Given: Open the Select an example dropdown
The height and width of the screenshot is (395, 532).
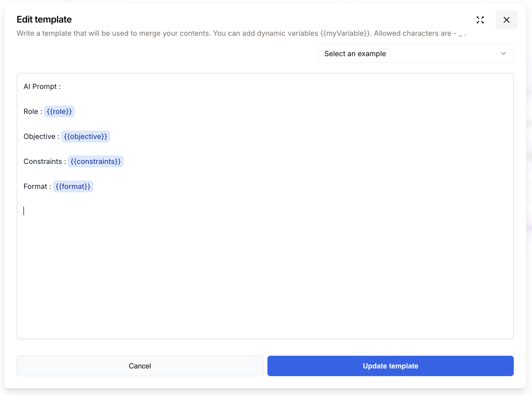Looking at the screenshot, I should click(415, 54).
